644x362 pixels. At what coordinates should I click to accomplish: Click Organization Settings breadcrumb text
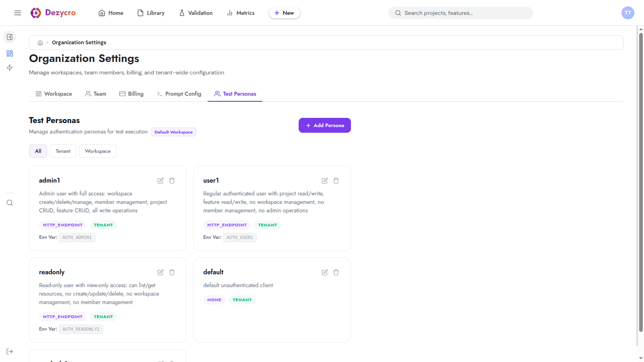click(79, 43)
